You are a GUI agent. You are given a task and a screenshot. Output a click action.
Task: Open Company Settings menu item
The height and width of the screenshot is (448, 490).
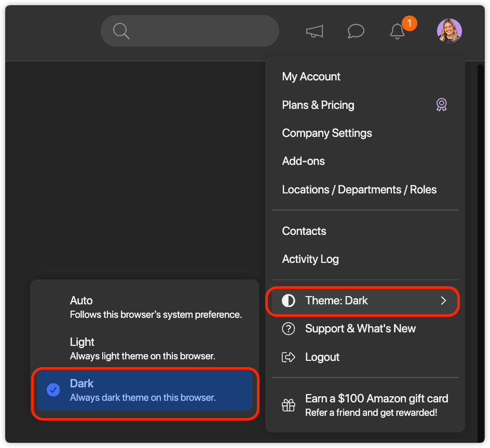[327, 133]
